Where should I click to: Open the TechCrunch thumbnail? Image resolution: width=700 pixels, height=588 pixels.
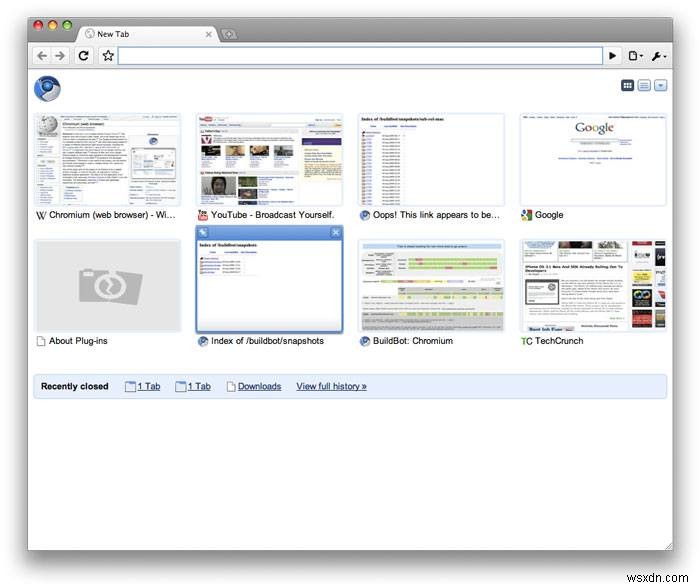[593, 286]
